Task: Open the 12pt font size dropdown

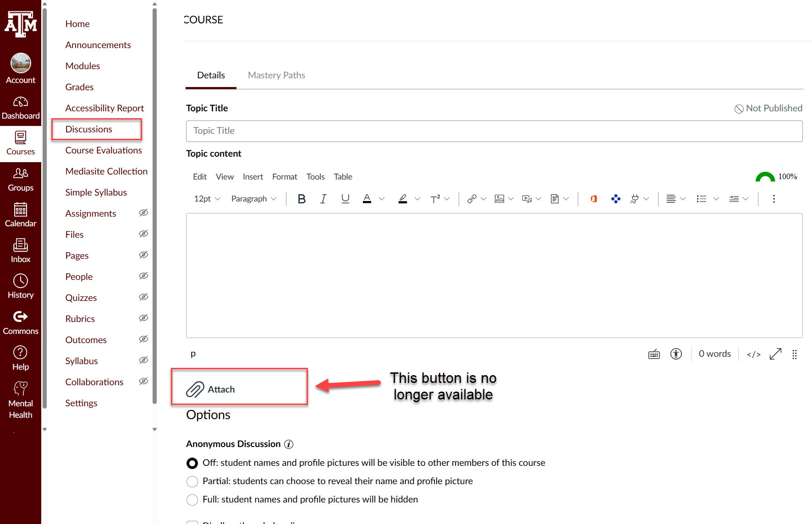Action: point(207,199)
